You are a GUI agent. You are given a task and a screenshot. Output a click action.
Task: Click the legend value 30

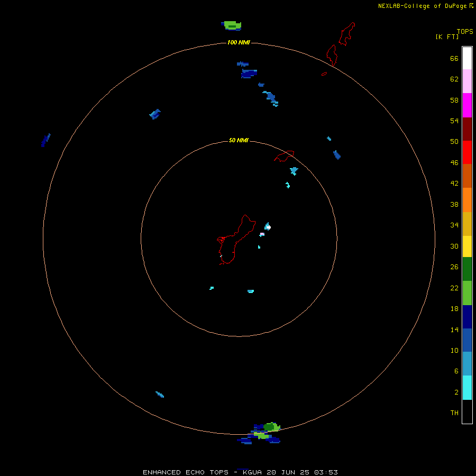pyautogui.click(x=454, y=246)
